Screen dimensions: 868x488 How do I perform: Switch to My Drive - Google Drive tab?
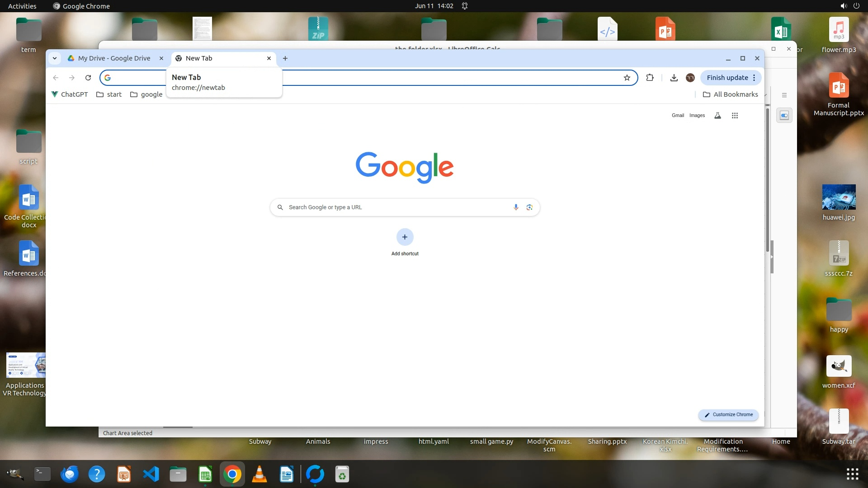pos(114,58)
